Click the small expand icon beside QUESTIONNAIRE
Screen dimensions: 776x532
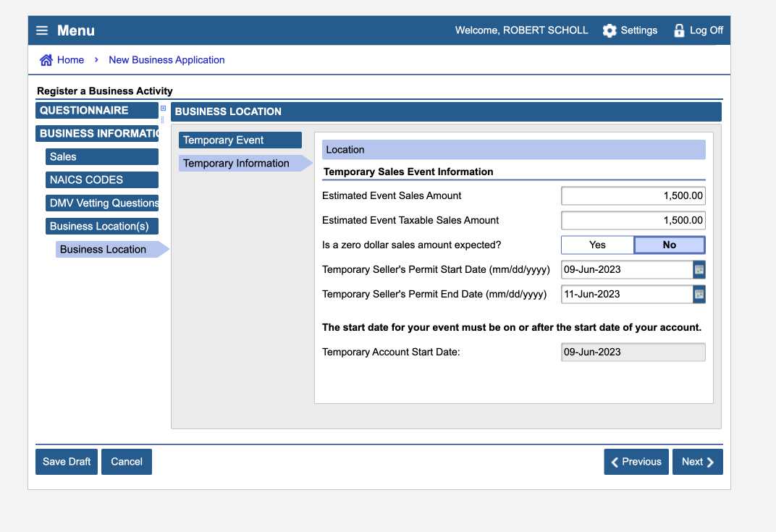[x=163, y=109]
